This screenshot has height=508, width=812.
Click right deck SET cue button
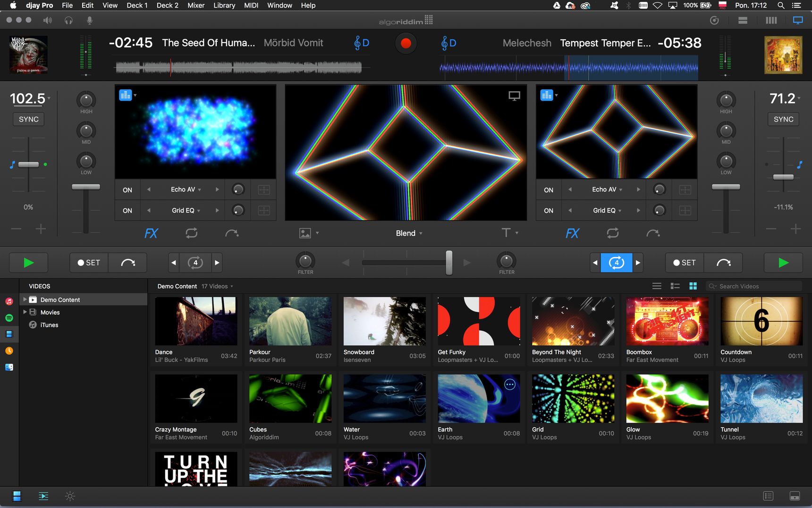(685, 263)
